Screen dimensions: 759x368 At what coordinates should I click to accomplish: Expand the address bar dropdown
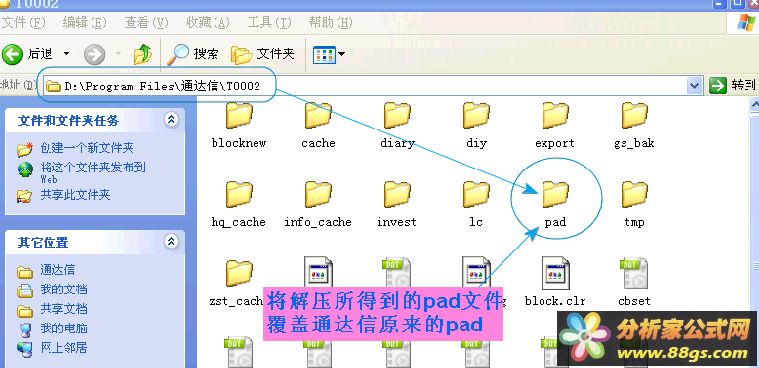click(x=695, y=86)
